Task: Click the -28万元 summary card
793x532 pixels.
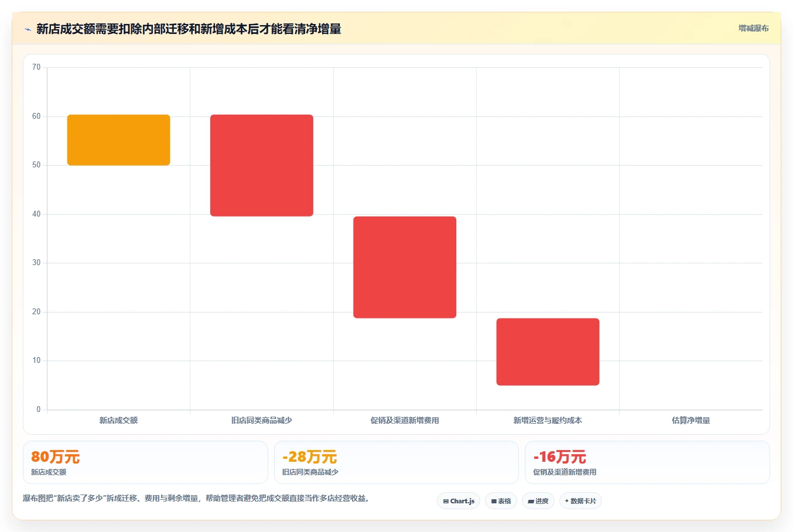Action: [x=396, y=462]
